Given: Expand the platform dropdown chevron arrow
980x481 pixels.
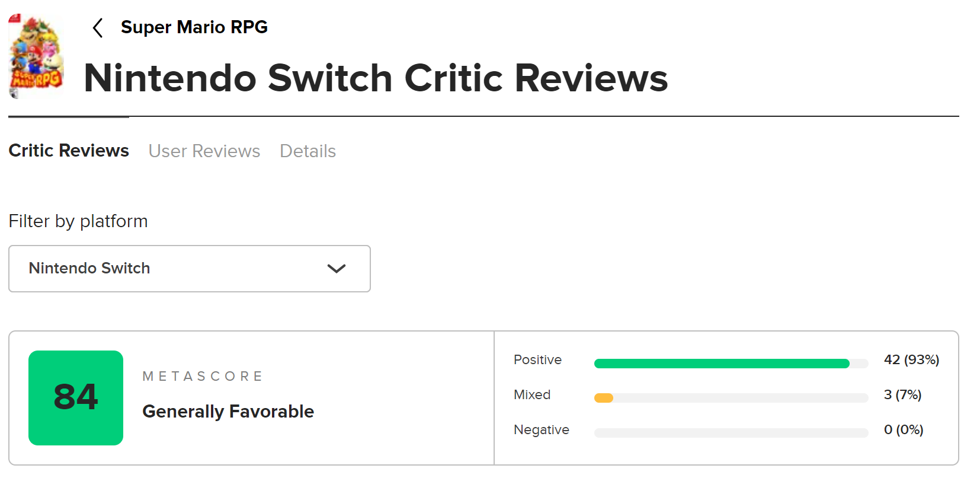Looking at the screenshot, I should (x=336, y=269).
